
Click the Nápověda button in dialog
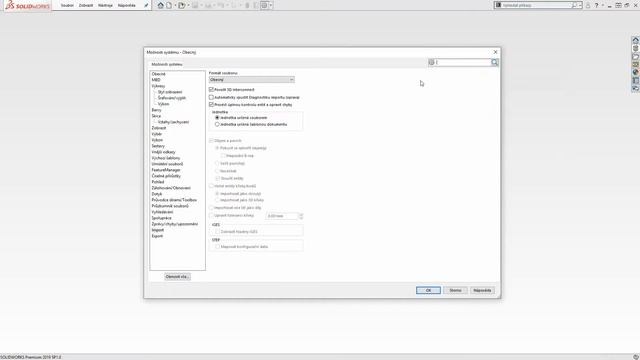tap(482, 290)
